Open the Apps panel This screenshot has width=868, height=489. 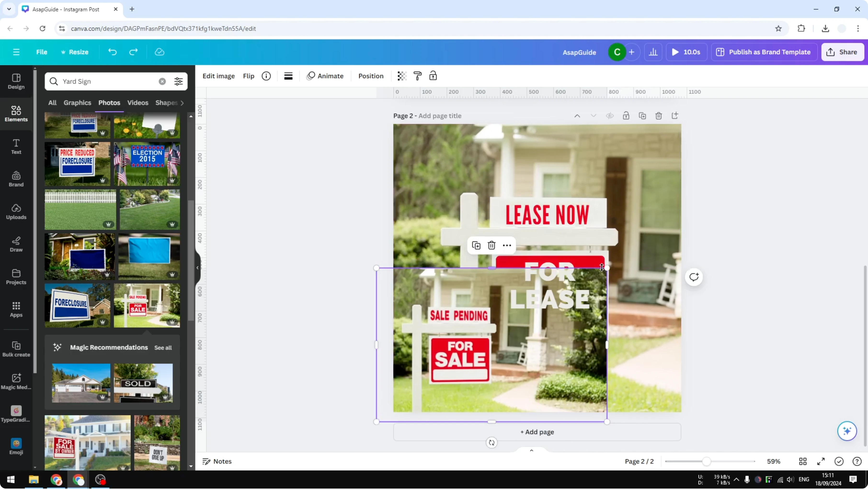(16, 310)
